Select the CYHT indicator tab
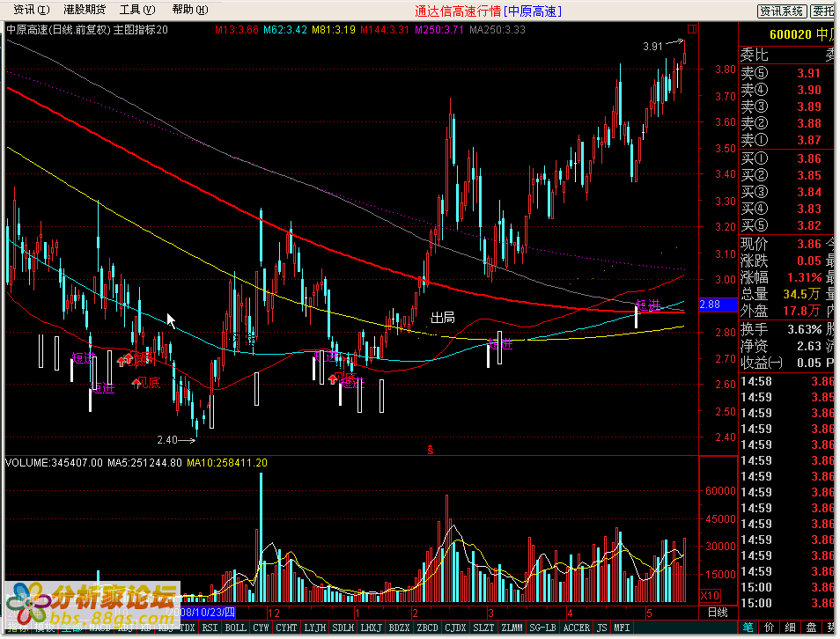840x639 pixels. (287, 628)
